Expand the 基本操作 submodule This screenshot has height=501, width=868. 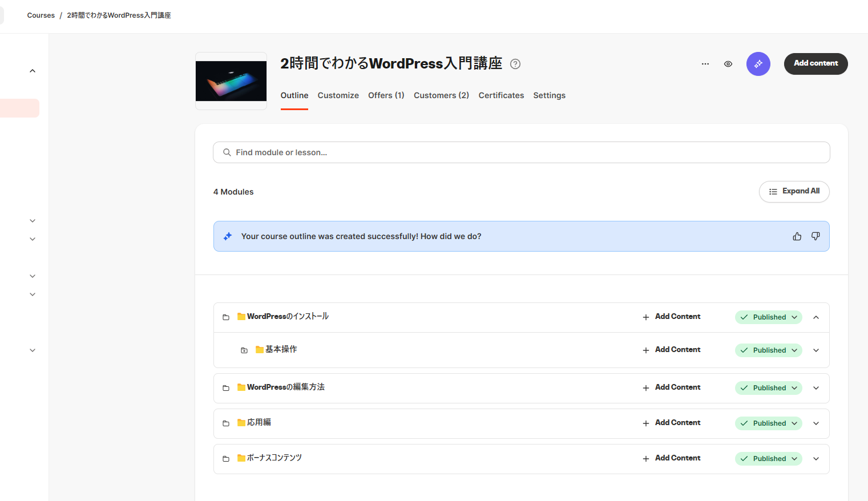point(816,350)
